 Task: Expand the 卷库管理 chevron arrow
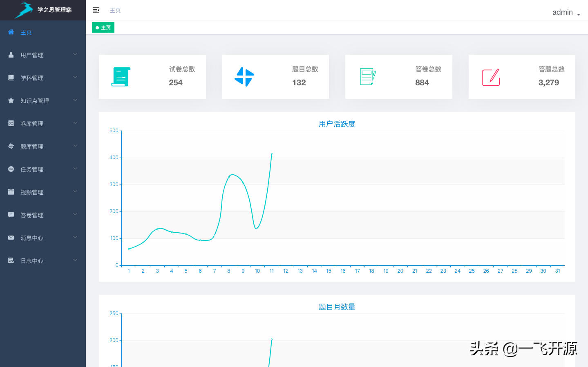click(75, 123)
